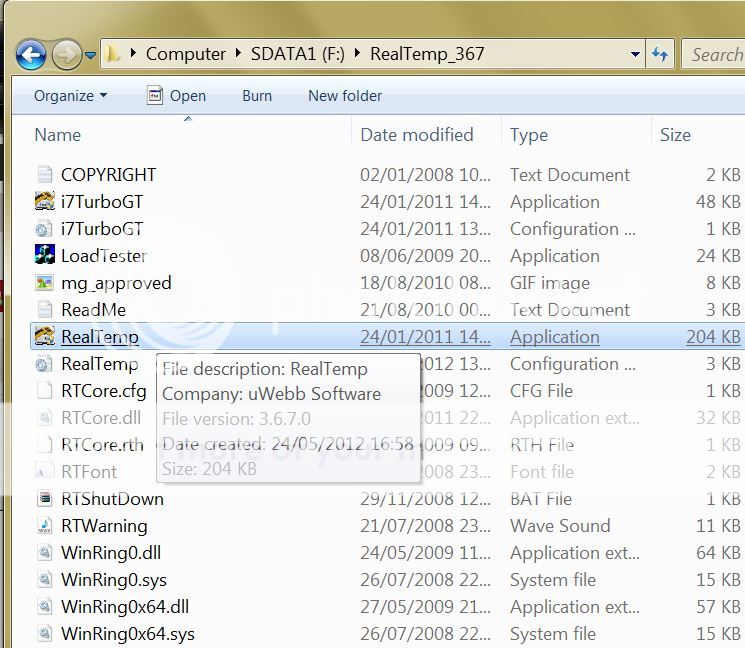
Task: Click the ReadMe file name
Action: [94, 310]
